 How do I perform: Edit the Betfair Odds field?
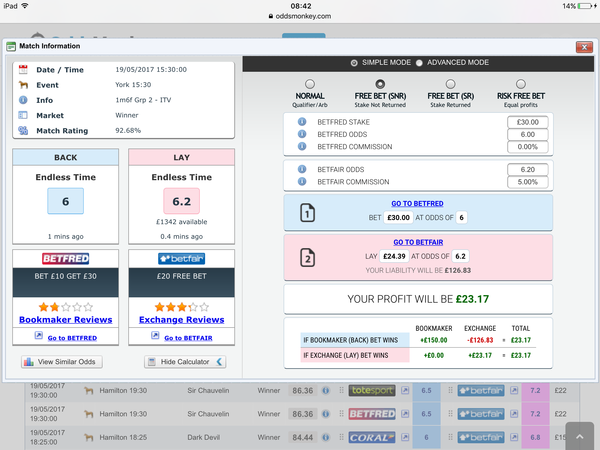point(527,170)
